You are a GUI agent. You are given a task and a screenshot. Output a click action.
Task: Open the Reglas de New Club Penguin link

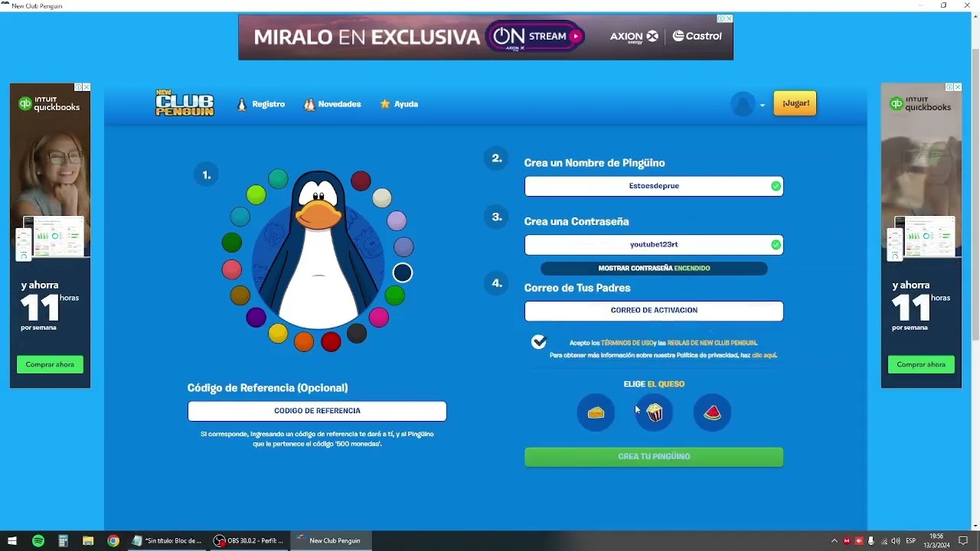click(x=712, y=343)
